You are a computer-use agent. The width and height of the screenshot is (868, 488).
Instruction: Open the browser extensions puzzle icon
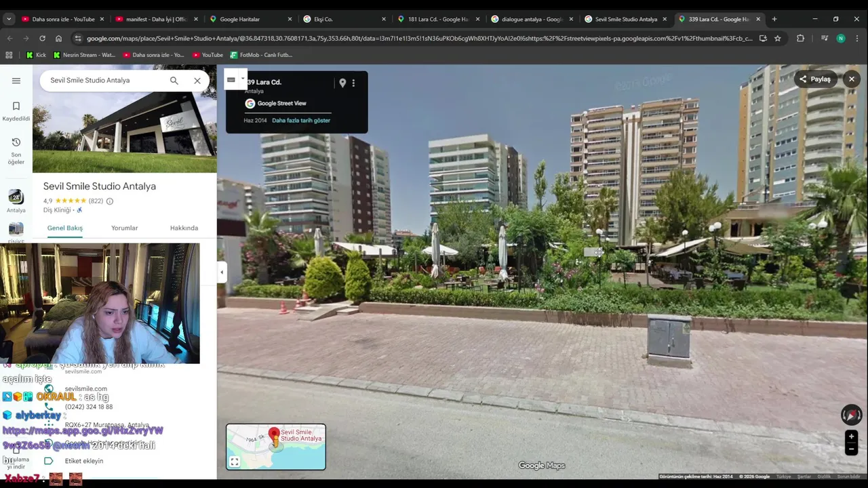800,39
